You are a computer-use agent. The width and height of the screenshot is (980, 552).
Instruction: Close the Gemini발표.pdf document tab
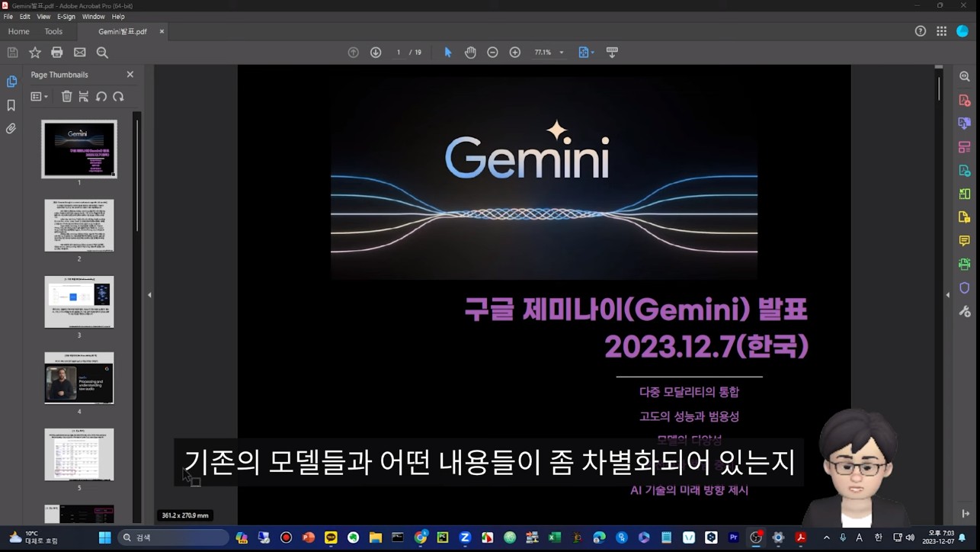[x=162, y=32]
